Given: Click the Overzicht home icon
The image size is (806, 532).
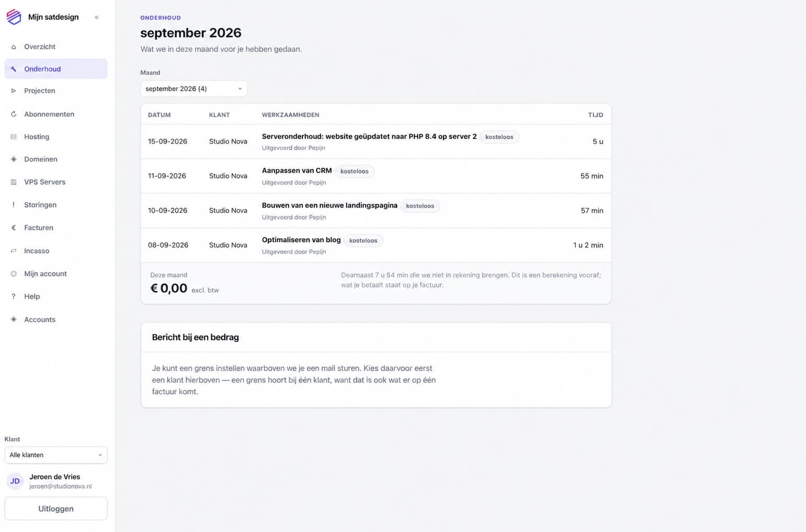Looking at the screenshot, I should click(x=14, y=47).
